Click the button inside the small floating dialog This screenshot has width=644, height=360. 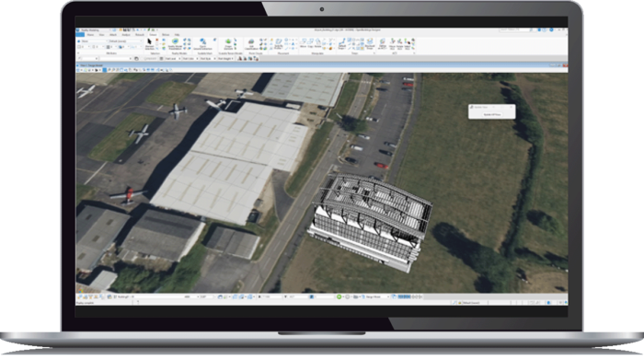[x=491, y=115]
